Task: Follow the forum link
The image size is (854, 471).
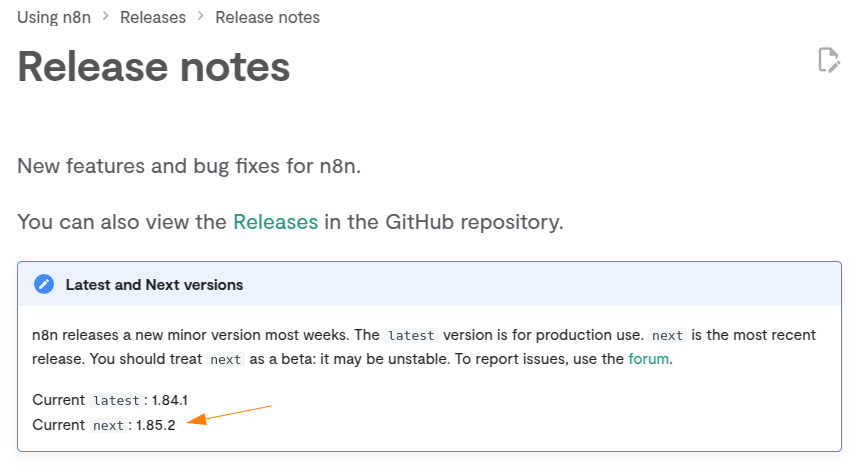Action: tap(648, 359)
